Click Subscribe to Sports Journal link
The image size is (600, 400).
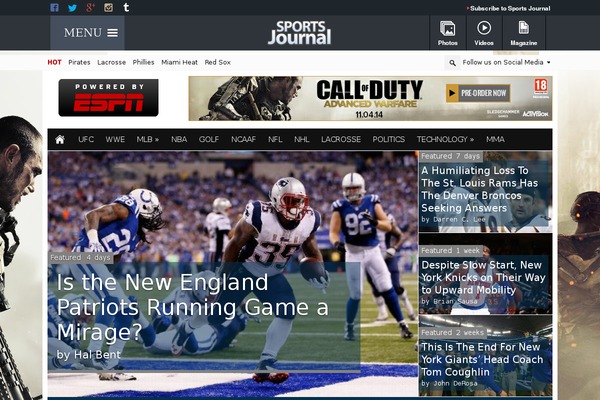click(x=510, y=8)
